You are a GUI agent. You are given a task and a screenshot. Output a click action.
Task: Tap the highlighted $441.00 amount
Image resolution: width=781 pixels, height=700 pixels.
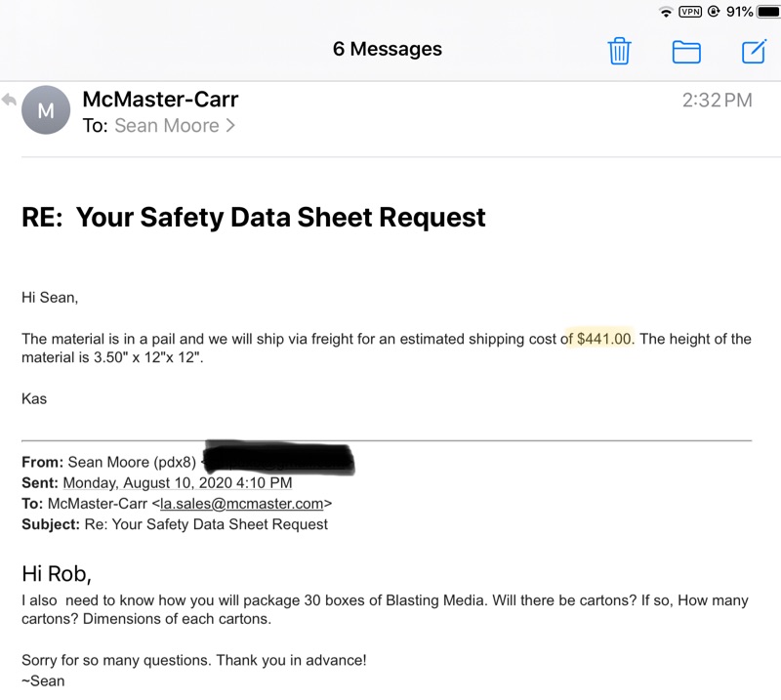pyautogui.click(x=604, y=339)
